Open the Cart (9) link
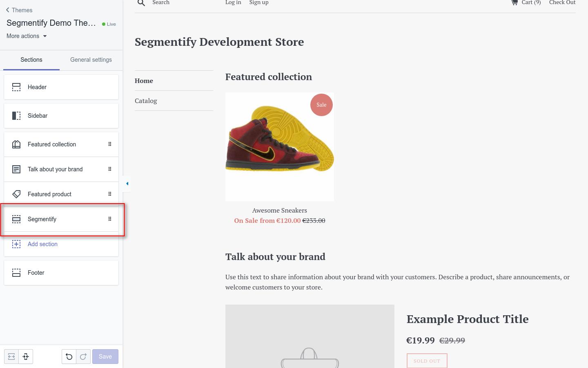The image size is (588, 368). pos(531,2)
